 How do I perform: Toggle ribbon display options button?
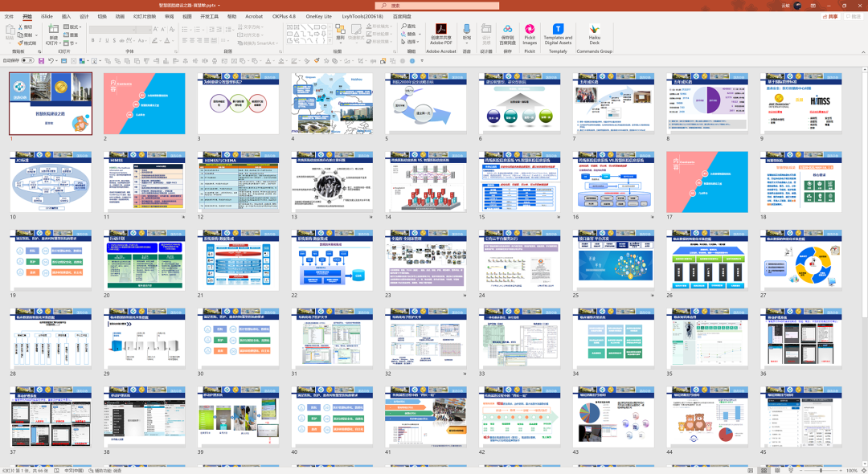coord(813,6)
